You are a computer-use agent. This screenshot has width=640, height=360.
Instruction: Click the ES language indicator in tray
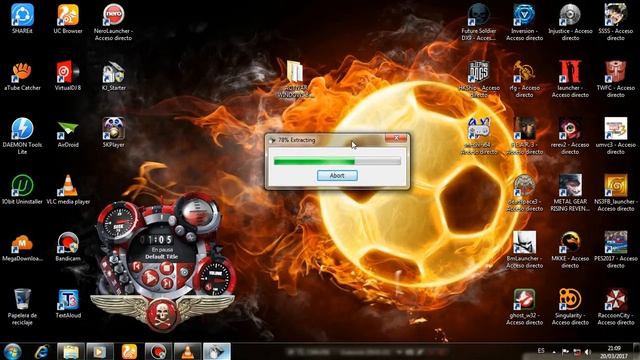click(x=541, y=351)
